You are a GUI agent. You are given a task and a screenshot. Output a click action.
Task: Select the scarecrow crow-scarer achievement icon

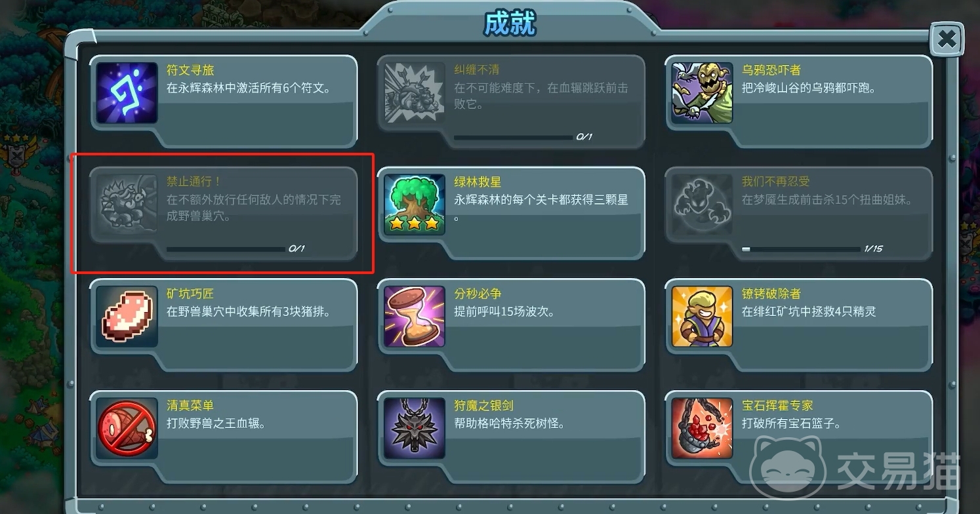702,93
